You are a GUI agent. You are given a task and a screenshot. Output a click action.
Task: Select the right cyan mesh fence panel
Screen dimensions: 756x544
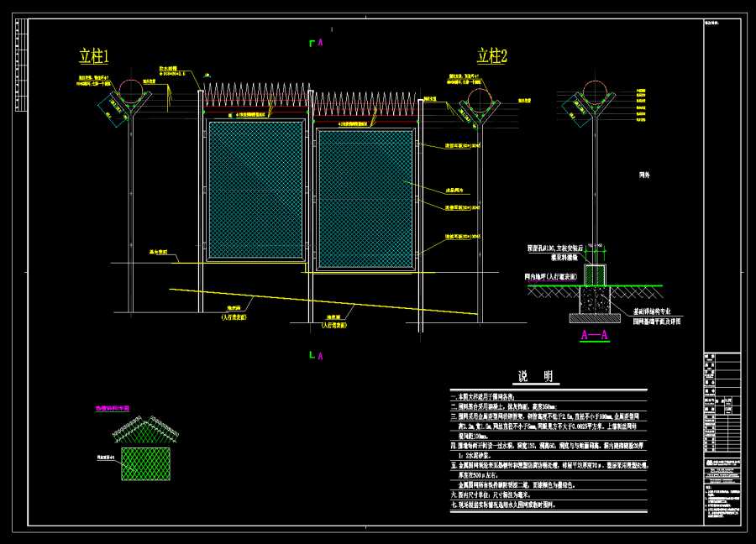365,198
